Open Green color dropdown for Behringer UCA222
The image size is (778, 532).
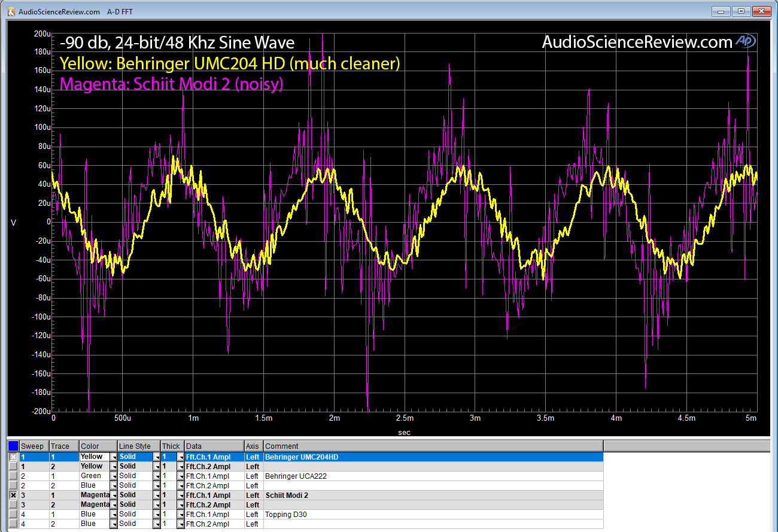tap(113, 476)
